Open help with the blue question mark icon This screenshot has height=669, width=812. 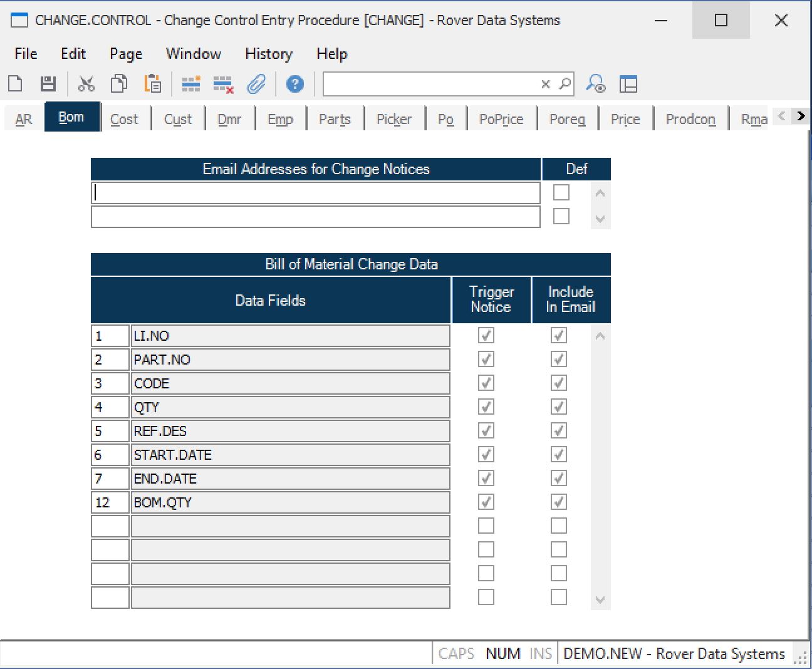[x=294, y=84]
